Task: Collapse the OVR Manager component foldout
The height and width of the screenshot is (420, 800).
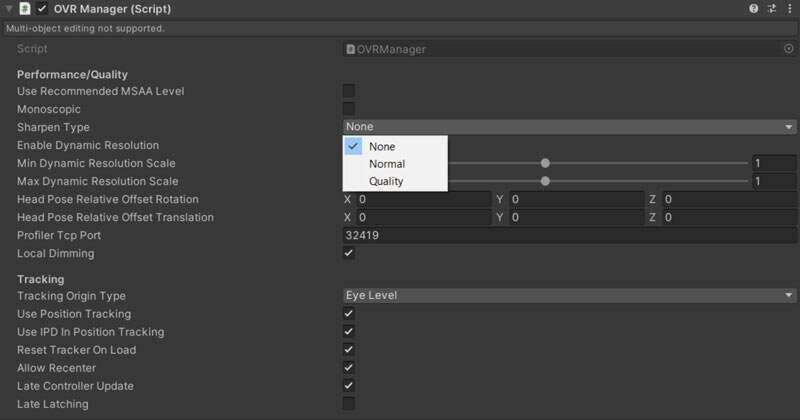Action: (8, 9)
